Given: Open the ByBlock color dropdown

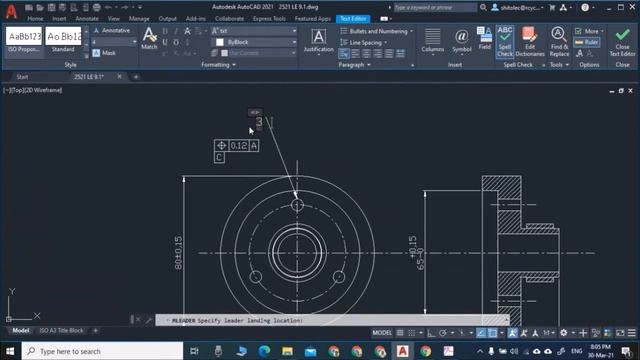Looking at the screenshot, I should (254, 42).
